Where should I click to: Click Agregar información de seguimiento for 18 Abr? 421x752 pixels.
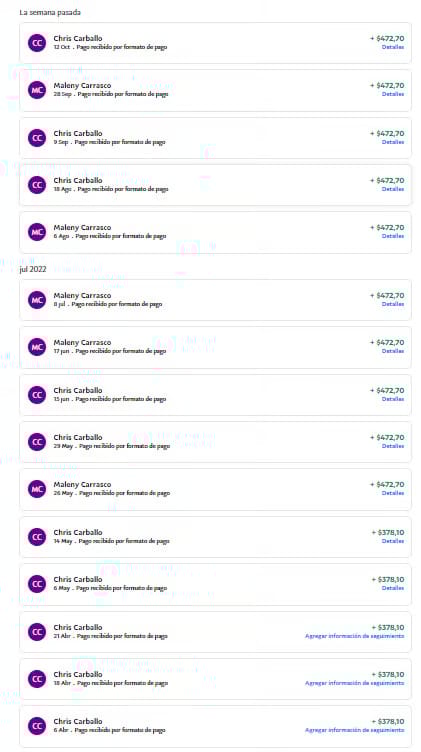coord(354,683)
